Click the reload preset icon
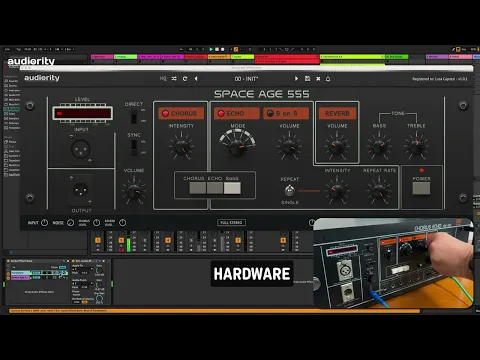480x360 pixels. 185,79
